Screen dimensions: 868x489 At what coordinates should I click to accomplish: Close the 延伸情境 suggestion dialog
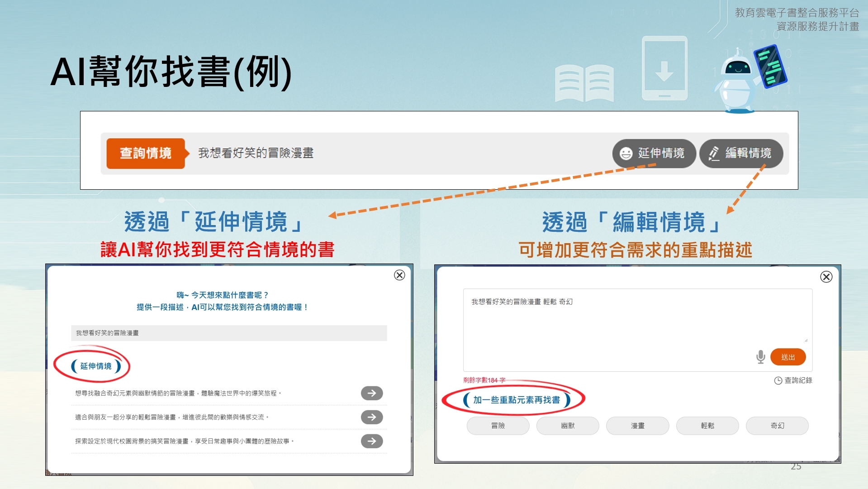tap(399, 275)
